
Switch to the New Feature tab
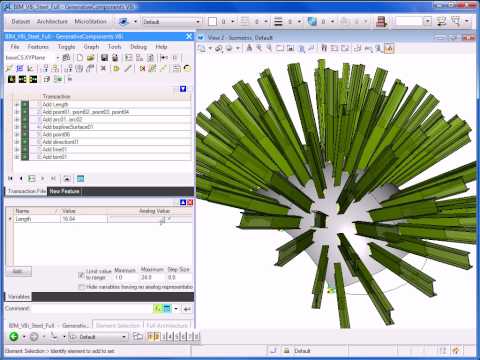pyautogui.click(x=64, y=191)
